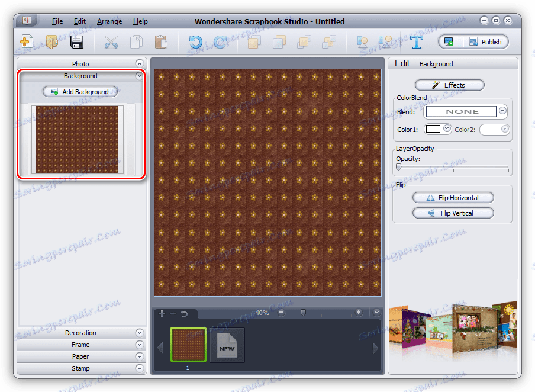Collapse the Photo panel section

(x=139, y=63)
